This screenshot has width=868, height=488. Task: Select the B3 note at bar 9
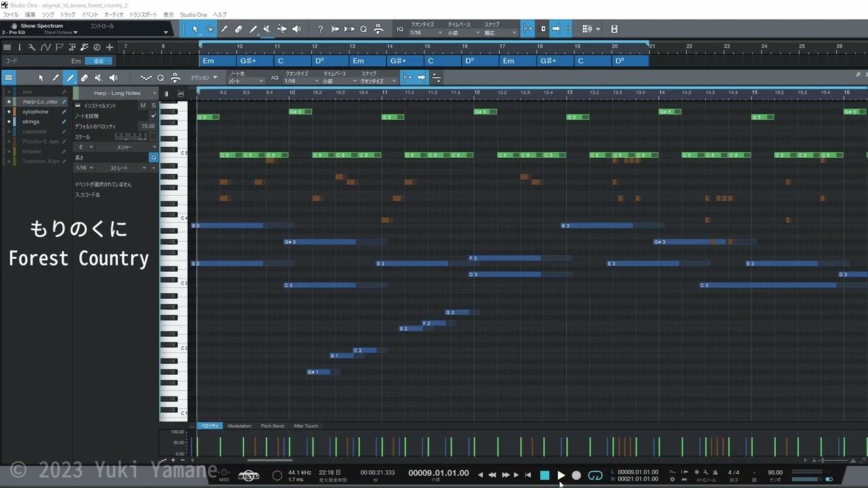(228, 226)
